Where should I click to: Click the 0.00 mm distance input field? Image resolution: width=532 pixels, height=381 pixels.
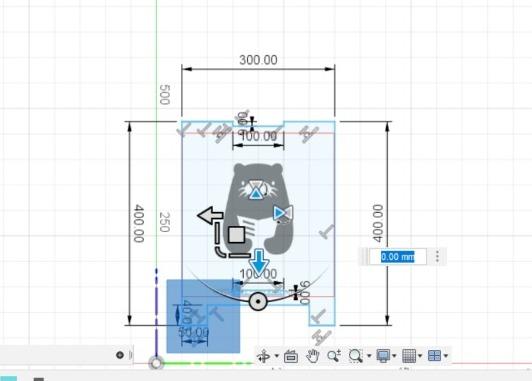point(397,256)
